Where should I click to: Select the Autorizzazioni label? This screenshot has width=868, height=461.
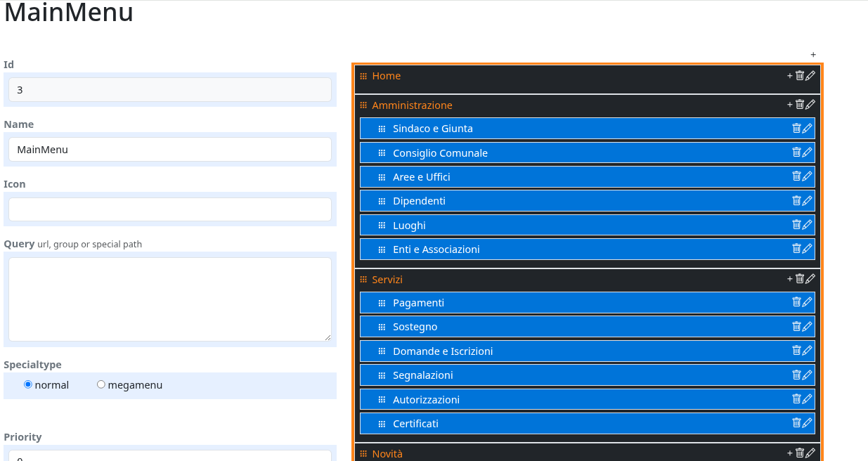tap(427, 400)
